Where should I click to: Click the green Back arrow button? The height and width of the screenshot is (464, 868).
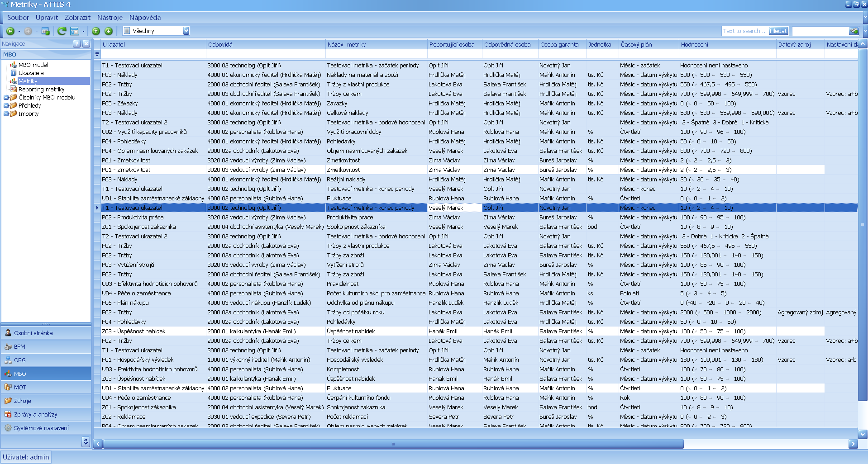pyautogui.click(x=10, y=31)
